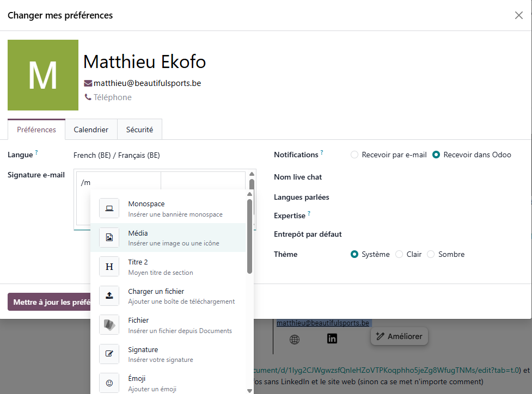Click the Charger un fichier upload icon
This screenshot has width=532, height=394.
point(109,296)
